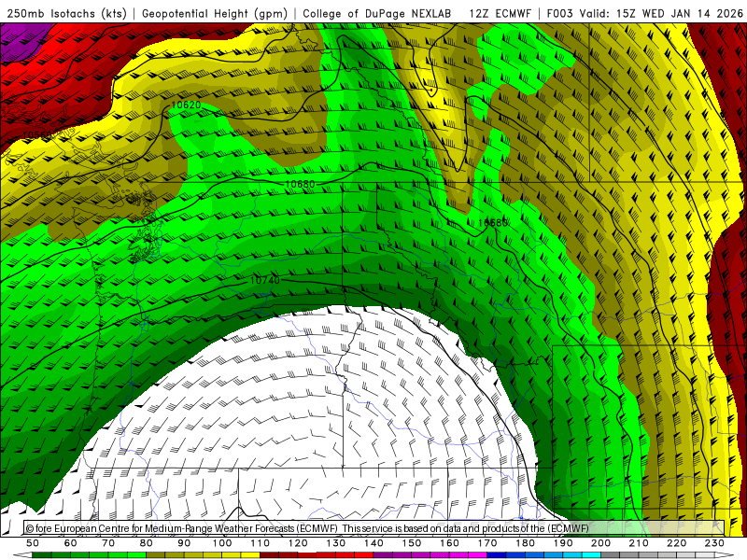The image size is (747, 560).
Task: Select the 'Geopotential Height (gpm)' header text
Action: 215,14
